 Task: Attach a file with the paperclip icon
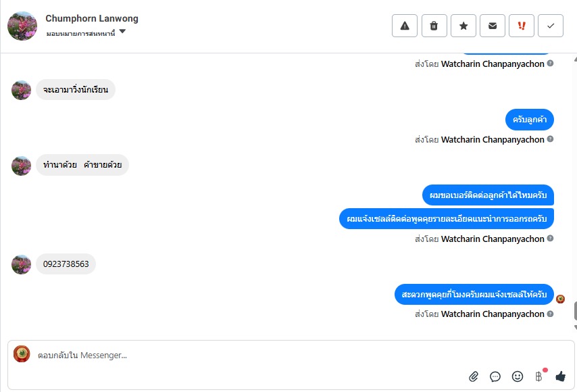pos(474,376)
